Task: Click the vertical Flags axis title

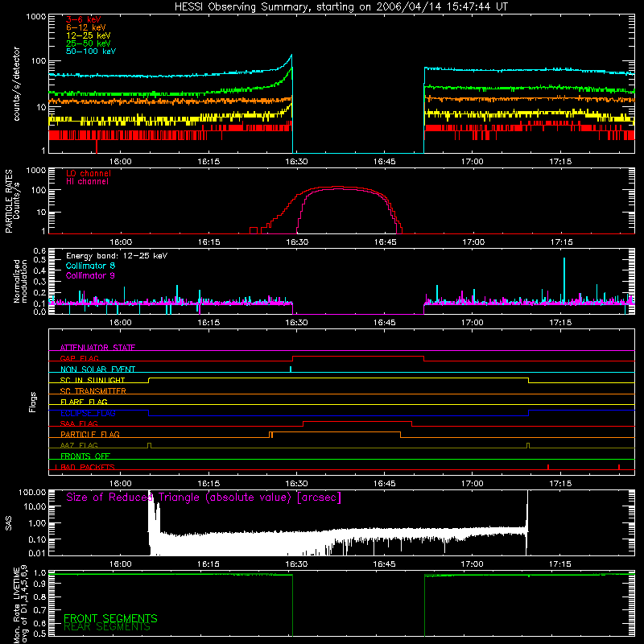Action: 33,402
